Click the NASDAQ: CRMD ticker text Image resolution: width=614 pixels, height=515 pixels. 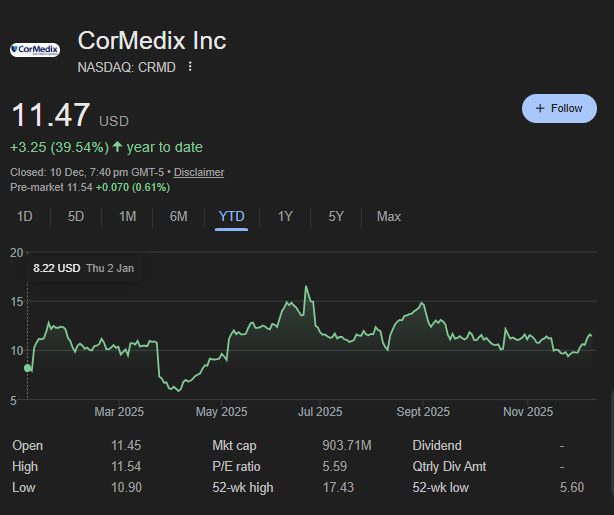click(x=126, y=67)
